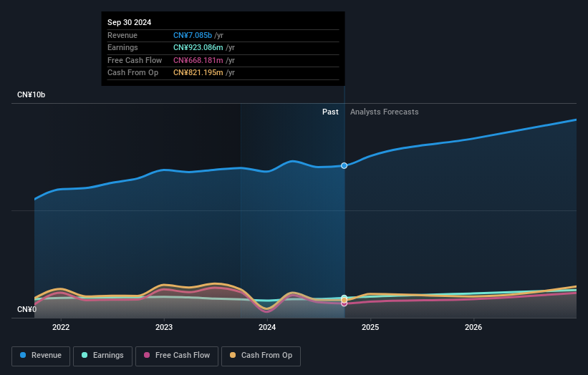This screenshot has width=588, height=375.
Task: Click the Cash From Op label in tooltip
Action: (132, 73)
